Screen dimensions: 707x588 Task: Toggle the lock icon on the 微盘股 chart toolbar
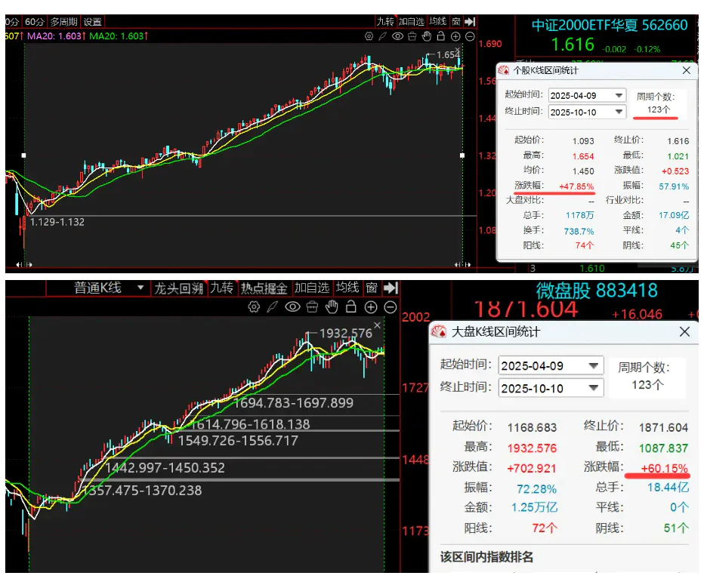[x=351, y=307]
